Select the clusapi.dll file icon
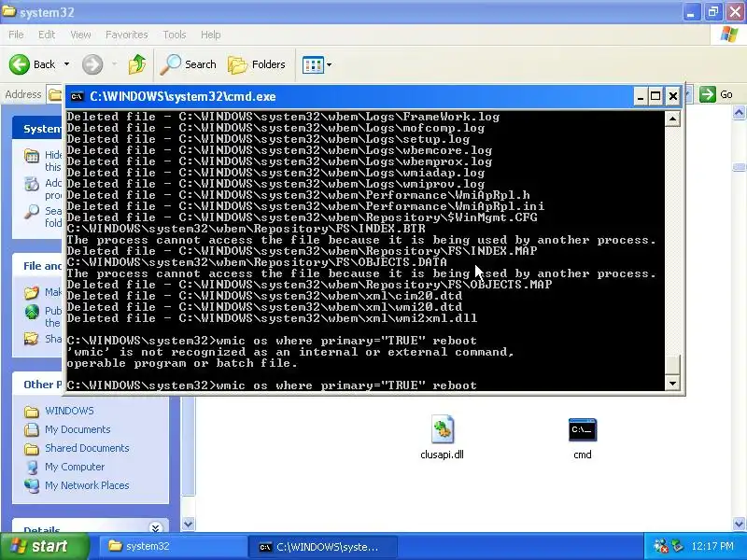 pyautogui.click(x=443, y=429)
